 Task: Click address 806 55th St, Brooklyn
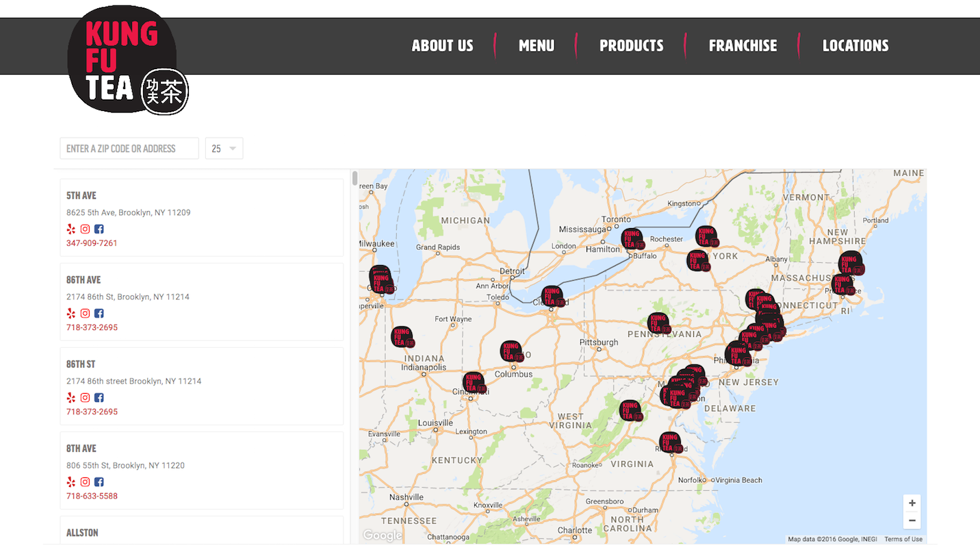pos(125,465)
